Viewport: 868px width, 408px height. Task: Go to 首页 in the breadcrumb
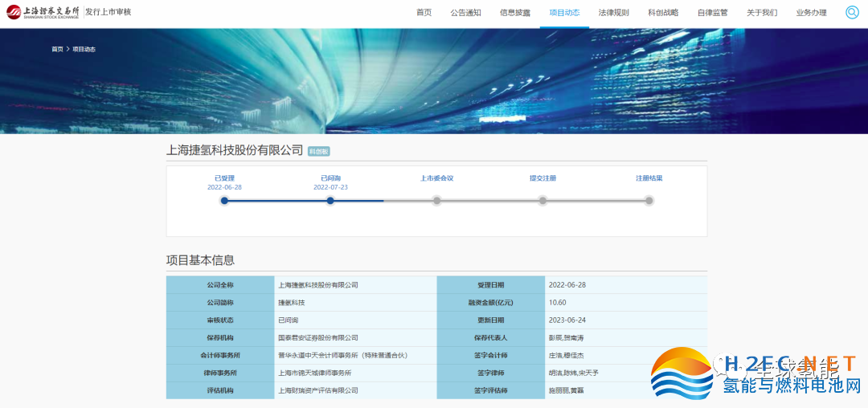coord(57,49)
